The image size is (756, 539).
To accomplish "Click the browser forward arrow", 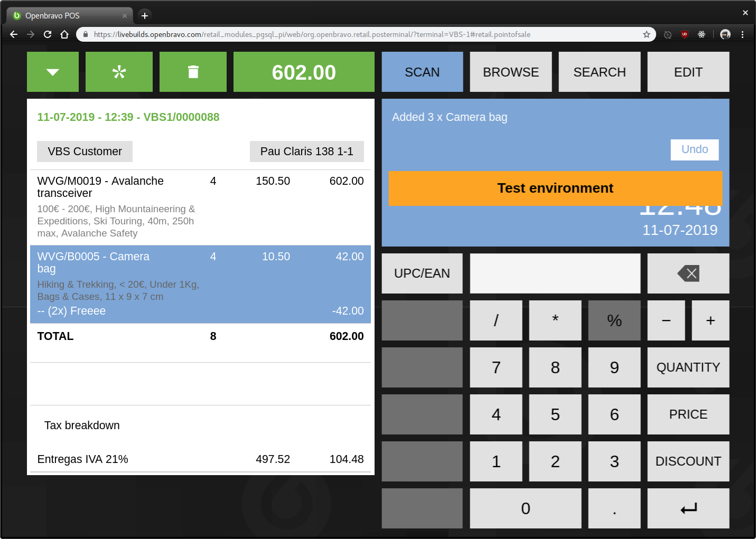I will pos(31,34).
